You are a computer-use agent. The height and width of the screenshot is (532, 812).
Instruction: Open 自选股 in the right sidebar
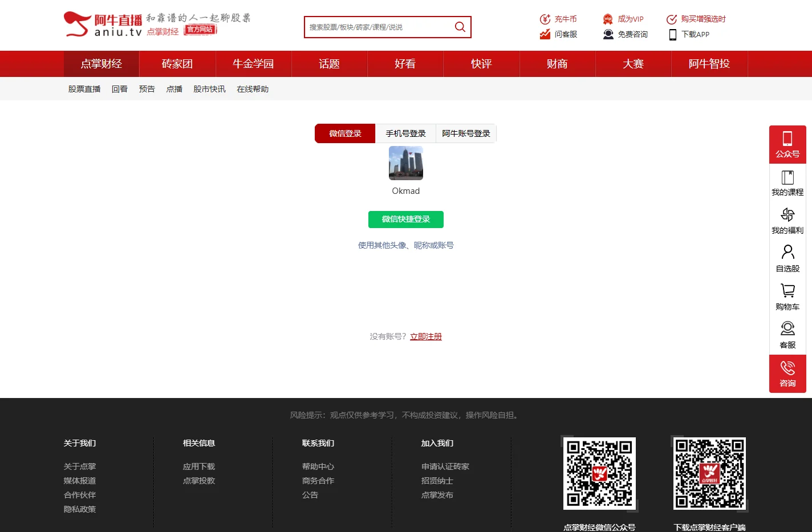coord(787,259)
